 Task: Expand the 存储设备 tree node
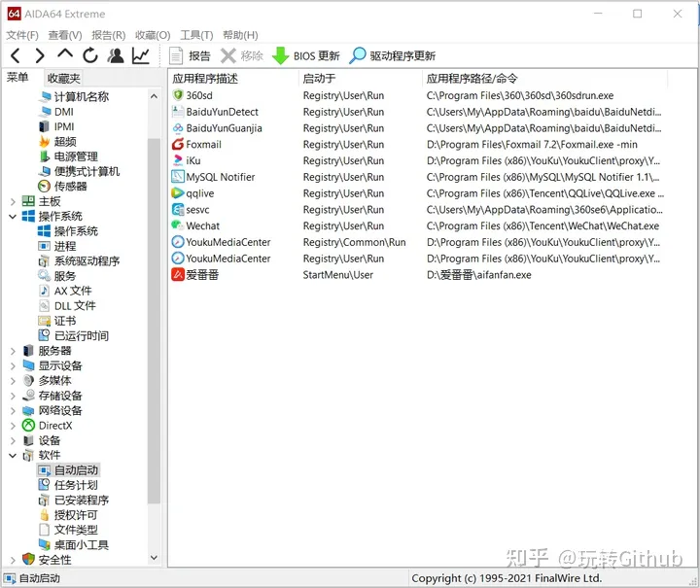pos(13,397)
